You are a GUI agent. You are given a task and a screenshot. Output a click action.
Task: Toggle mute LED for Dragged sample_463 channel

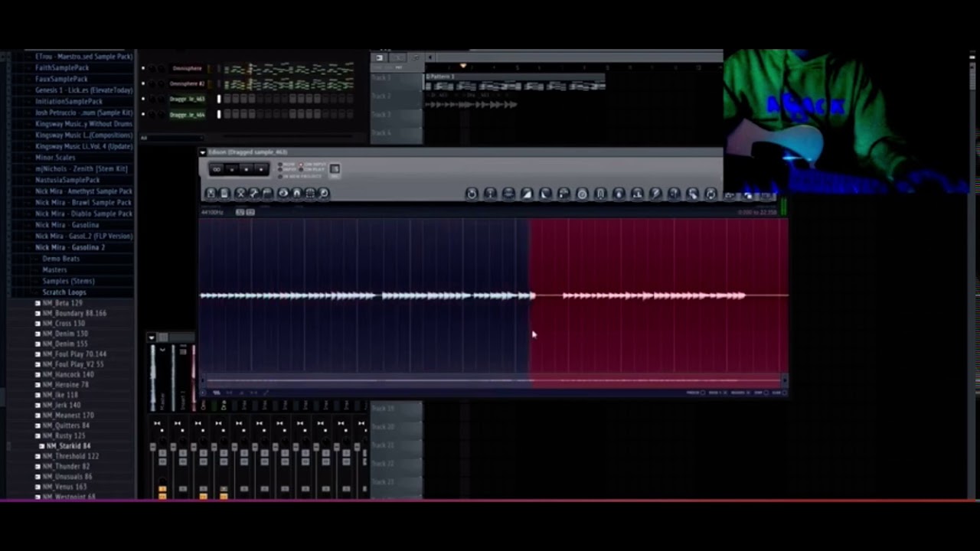click(x=143, y=99)
